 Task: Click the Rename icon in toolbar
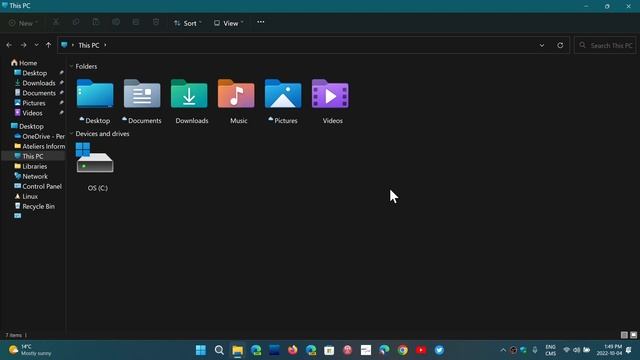pos(116,22)
